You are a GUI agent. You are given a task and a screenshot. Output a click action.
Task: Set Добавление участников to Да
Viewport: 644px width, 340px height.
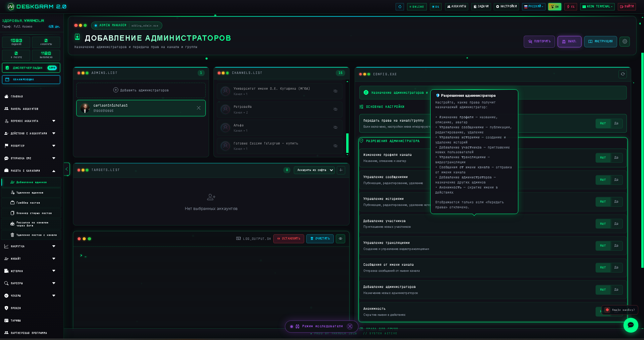pos(616,224)
